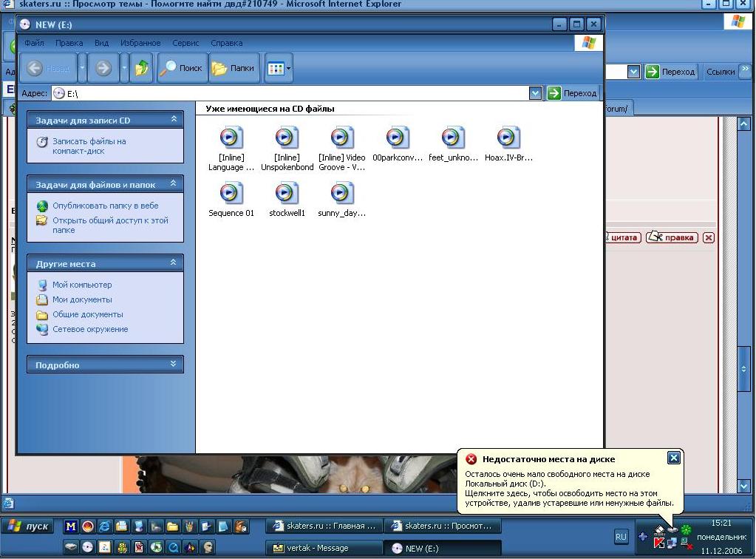756x559 pixels.
Task: Expand the Подробно details panel
Action: pyautogui.click(x=174, y=365)
